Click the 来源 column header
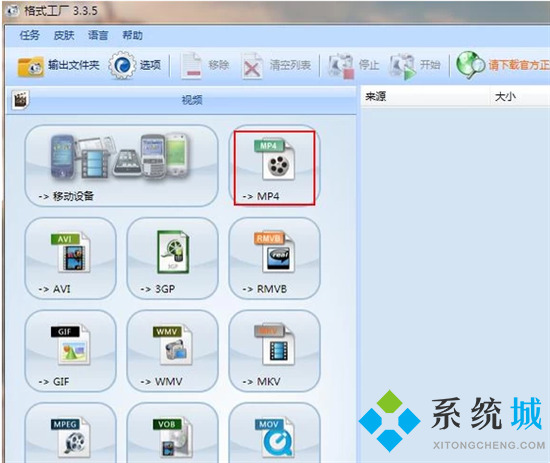 (425, 96)
